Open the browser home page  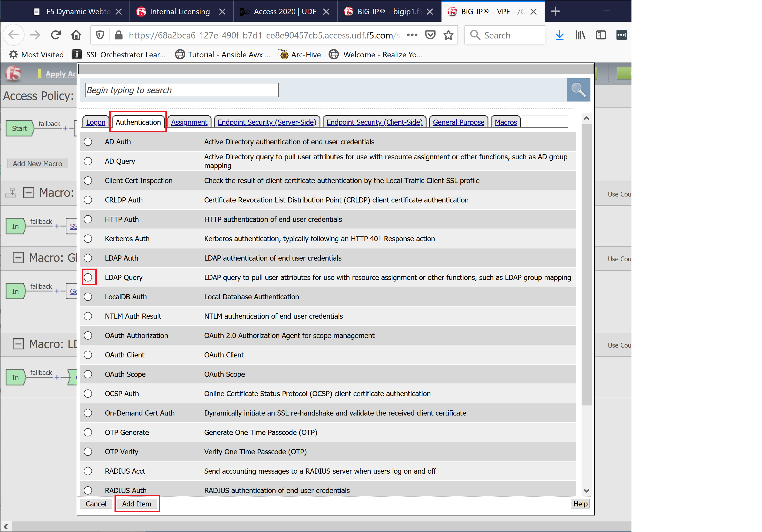(76, 35)
